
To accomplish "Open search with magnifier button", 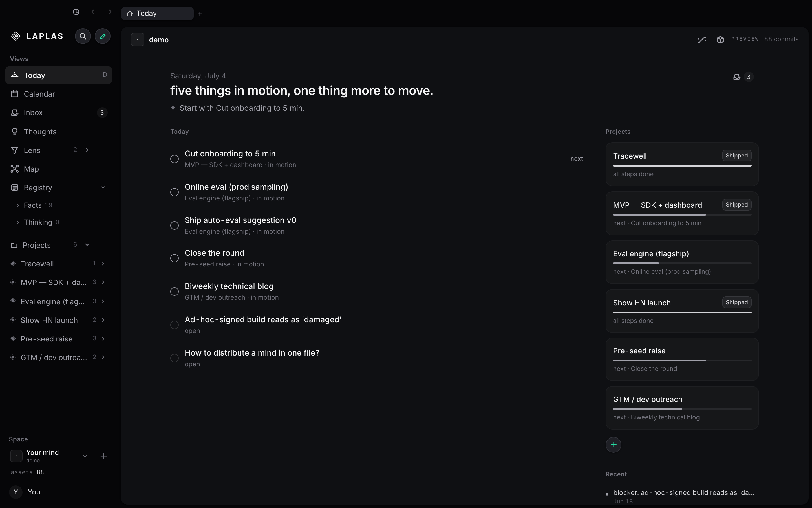I will [83, 36].
